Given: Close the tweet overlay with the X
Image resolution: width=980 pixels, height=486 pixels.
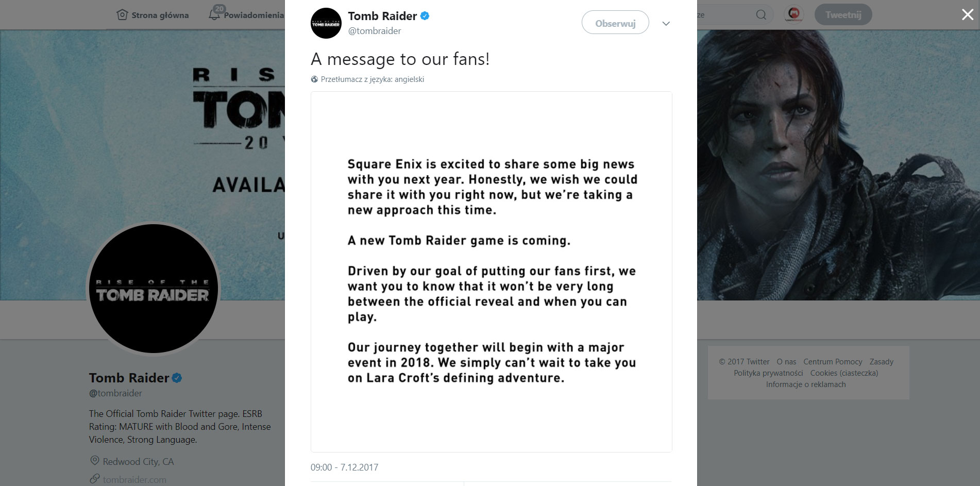Looking at the screenshot, I should [x=967, y=15].
